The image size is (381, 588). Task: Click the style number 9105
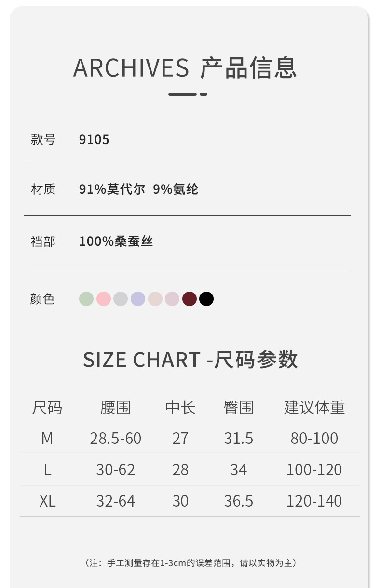[x=94, y=140]
